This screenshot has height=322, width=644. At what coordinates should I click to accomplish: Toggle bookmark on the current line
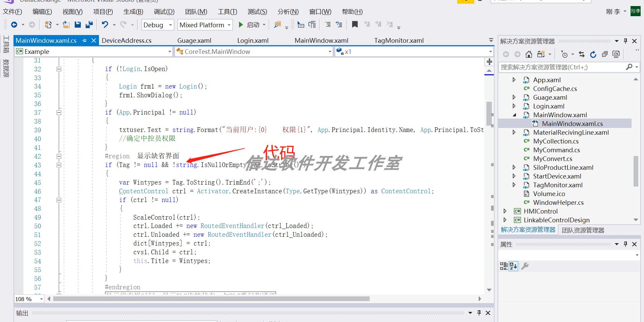(x=355, y=24)
